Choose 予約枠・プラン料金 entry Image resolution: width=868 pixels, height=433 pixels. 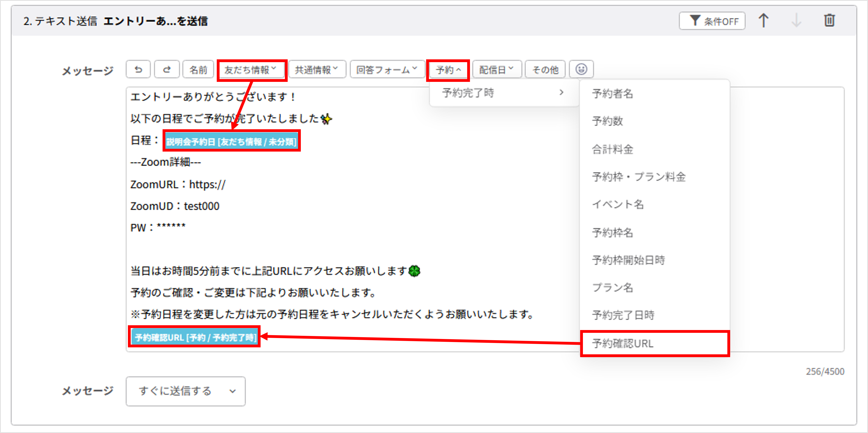click(x=654, y=177)
